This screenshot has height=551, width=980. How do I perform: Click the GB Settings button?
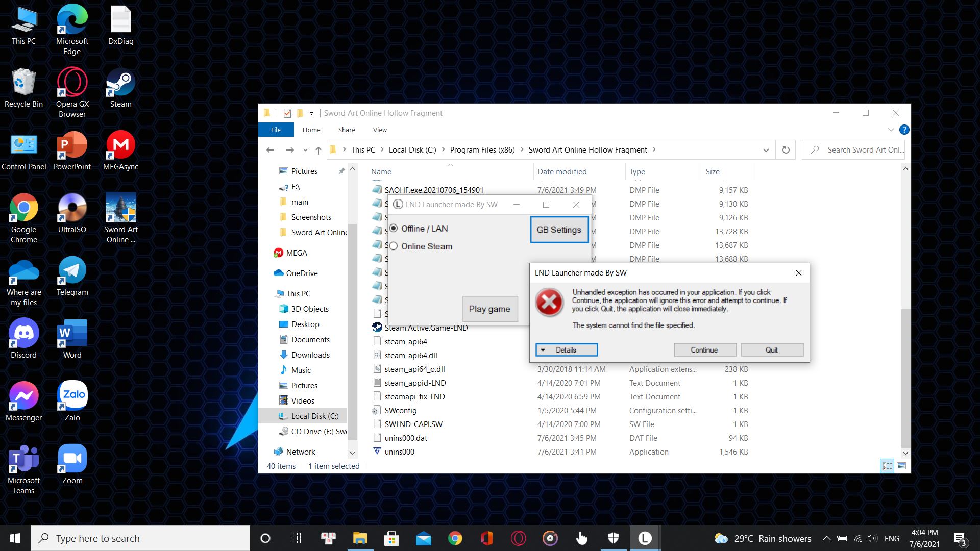point(559,230)
